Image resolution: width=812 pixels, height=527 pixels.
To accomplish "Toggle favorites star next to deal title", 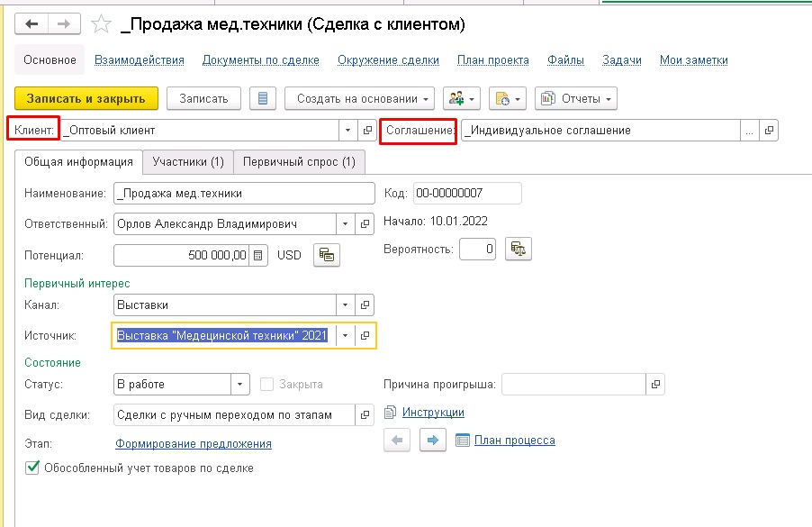I will click(x=99, y=24).
